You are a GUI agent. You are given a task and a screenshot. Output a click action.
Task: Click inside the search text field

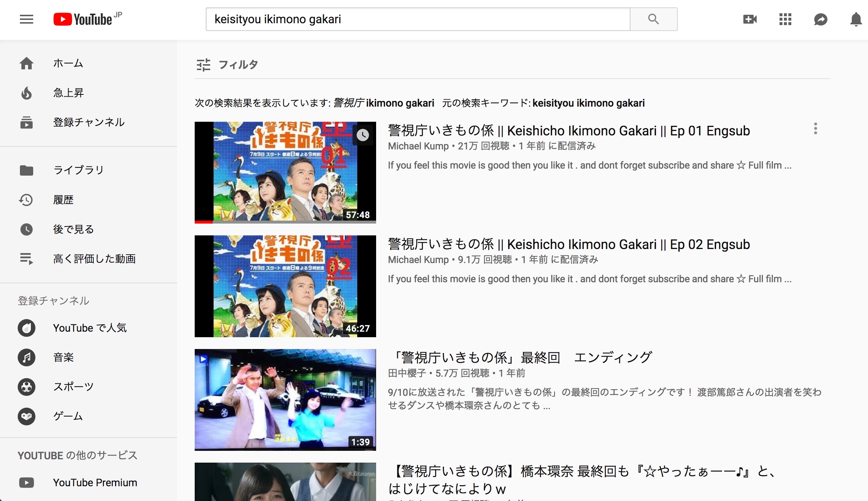click(x=418, y=19)
